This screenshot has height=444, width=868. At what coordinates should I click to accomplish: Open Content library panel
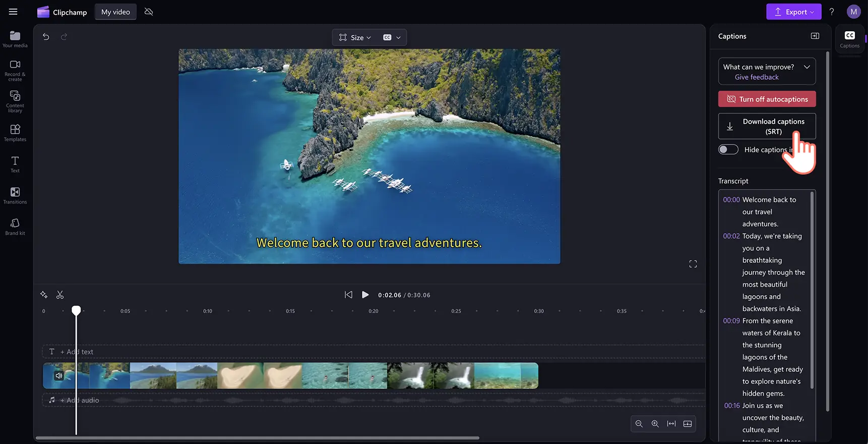(15, 102)
